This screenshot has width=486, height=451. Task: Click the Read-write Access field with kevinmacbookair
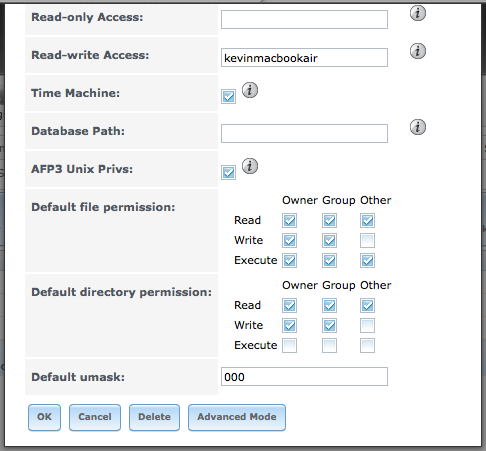click(304, 57)
